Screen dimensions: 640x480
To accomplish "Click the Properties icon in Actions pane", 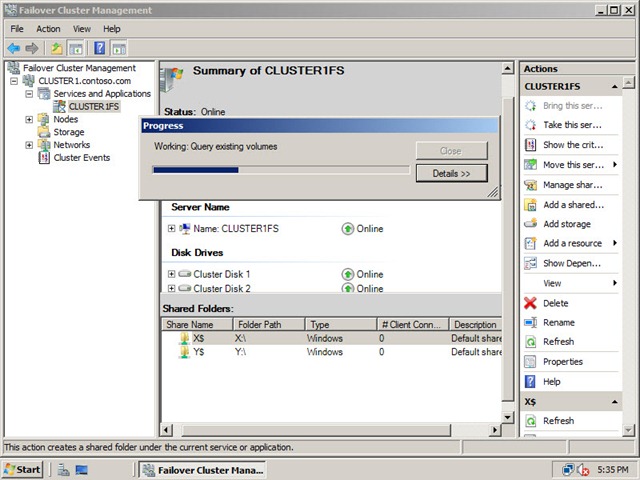I will [x=530, y=362].
